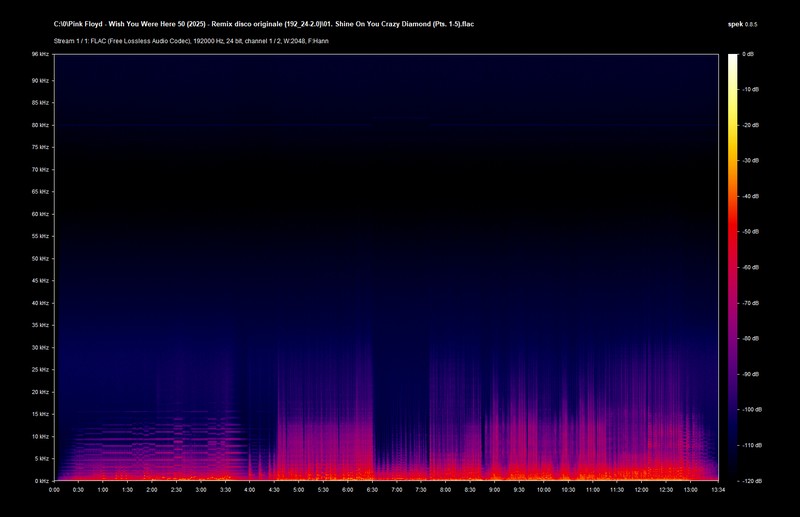Click the 0:00 start time label

coord(54,490)
